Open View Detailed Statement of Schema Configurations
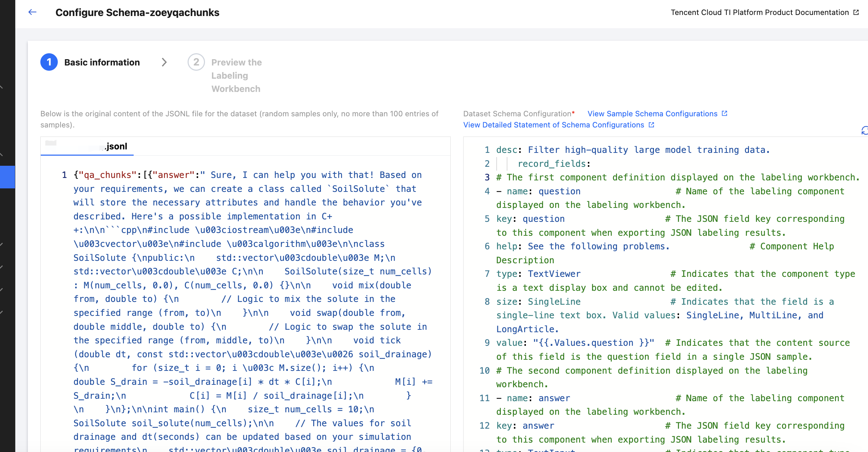 coord(553,125)
